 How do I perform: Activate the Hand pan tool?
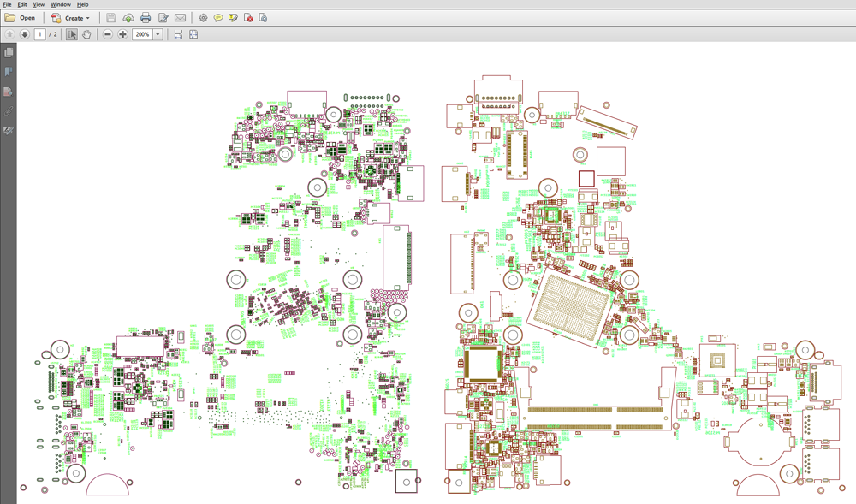(86, 34)
